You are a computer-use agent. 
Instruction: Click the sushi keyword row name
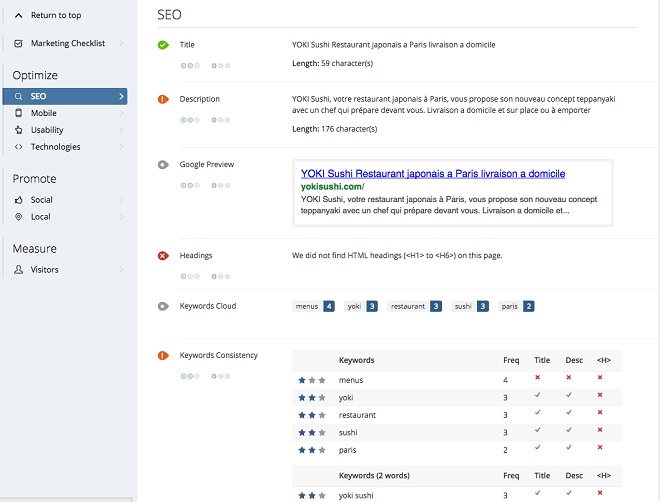(x=348, y=433)
